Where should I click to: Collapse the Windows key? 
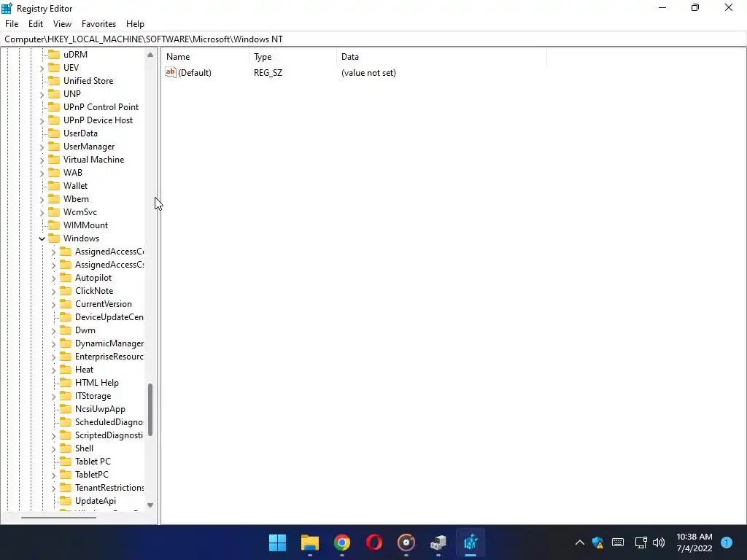pos(42,238)
